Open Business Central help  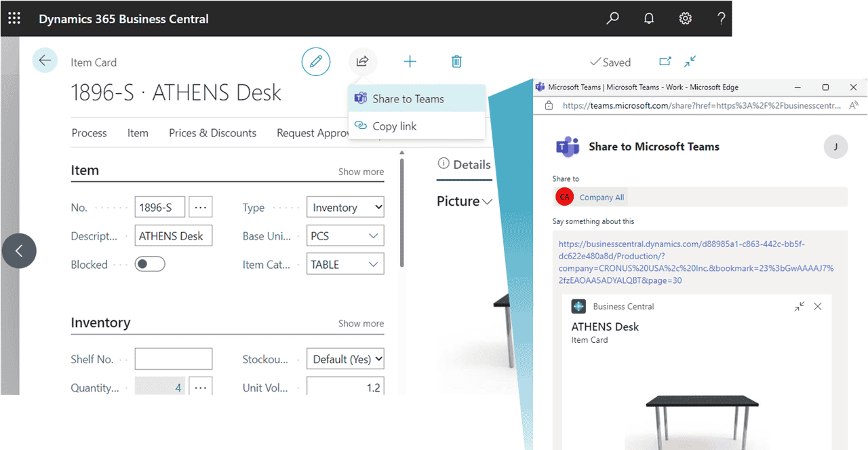click(721, 18)
